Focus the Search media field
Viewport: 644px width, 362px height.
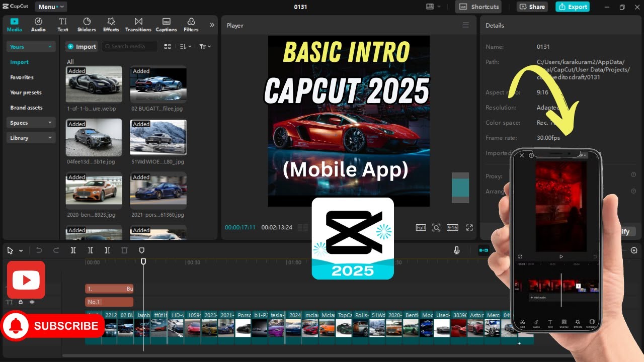pos(130,46)
